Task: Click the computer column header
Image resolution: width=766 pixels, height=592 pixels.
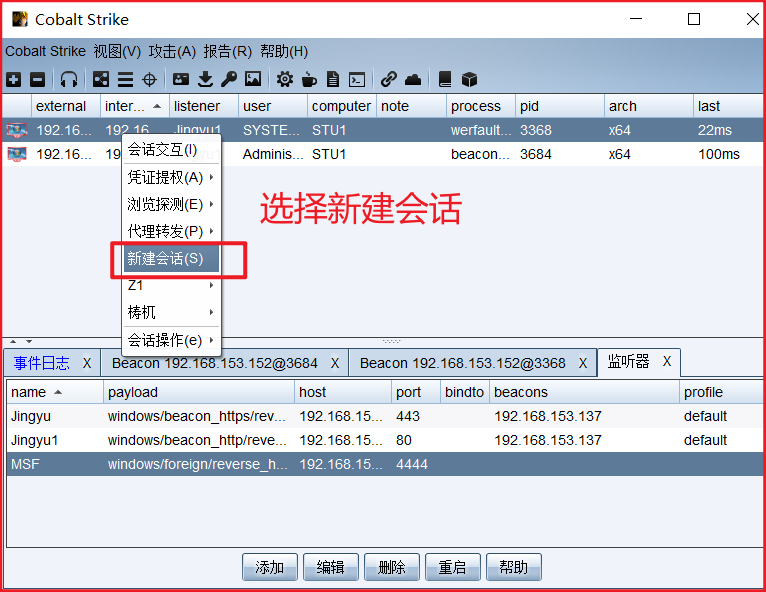Action: 341,106
